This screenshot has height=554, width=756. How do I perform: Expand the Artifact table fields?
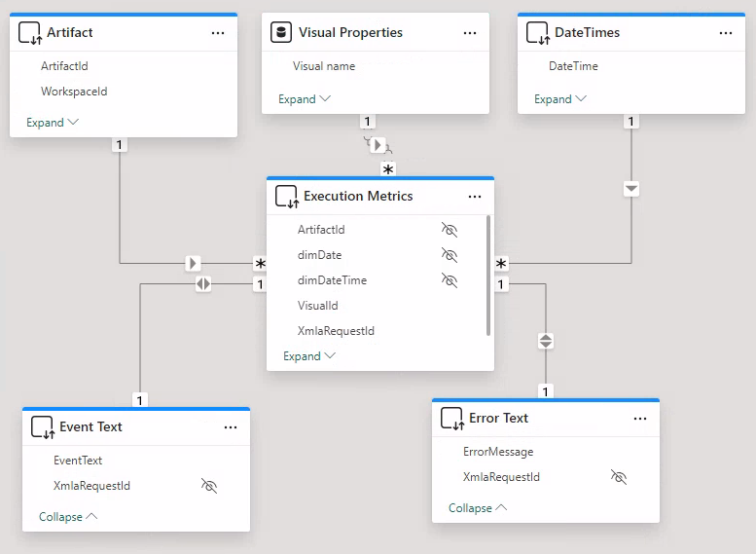click(x=52, y=123)
